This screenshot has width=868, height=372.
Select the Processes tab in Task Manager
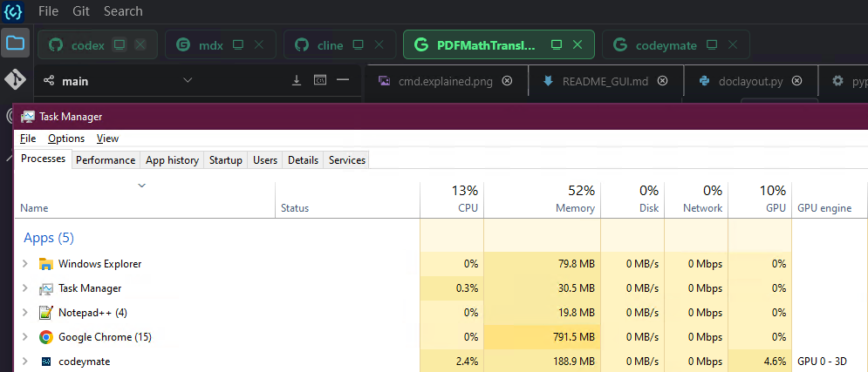coord(43,159)
